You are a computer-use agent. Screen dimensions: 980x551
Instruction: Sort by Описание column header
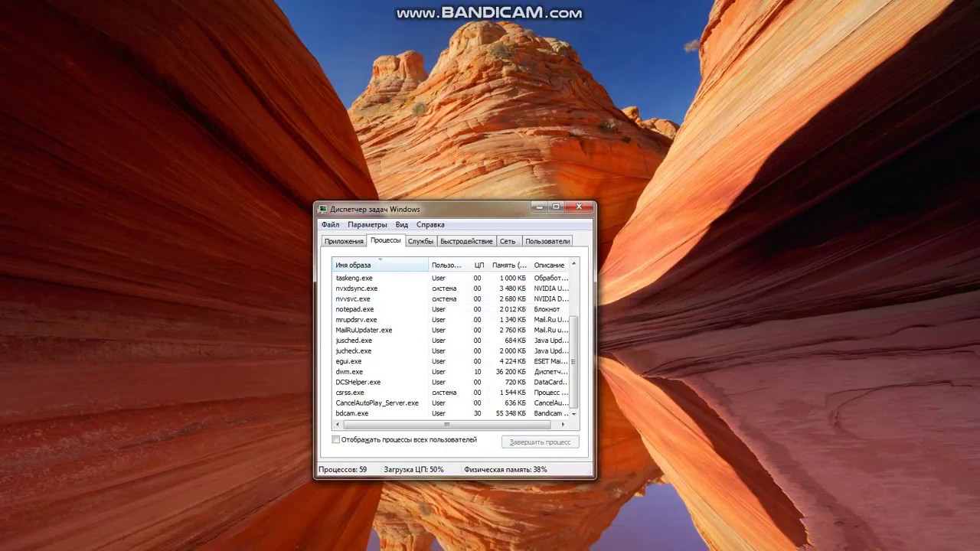(550, 265)
